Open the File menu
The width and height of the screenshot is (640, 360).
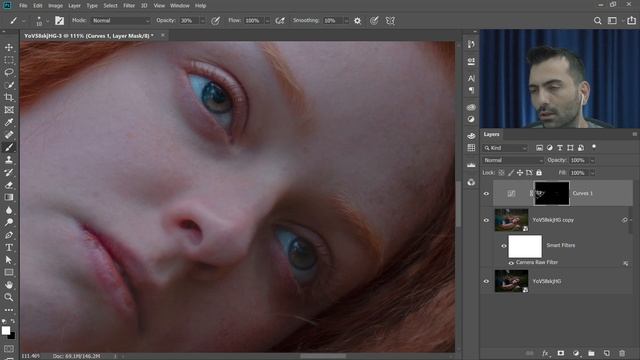point(23,6)
